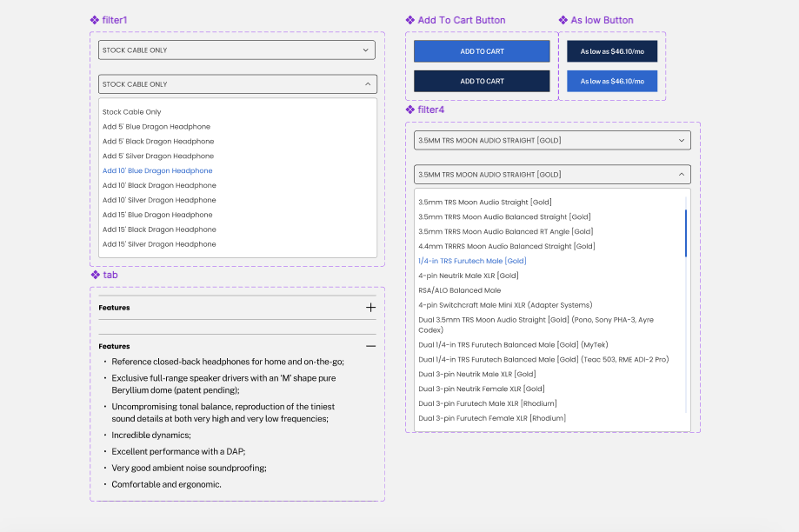Click 'Exclusive full-range speaker drivers' bullet text
The height and width of the screenshot is (532, 799).
(x=223, y=384)
